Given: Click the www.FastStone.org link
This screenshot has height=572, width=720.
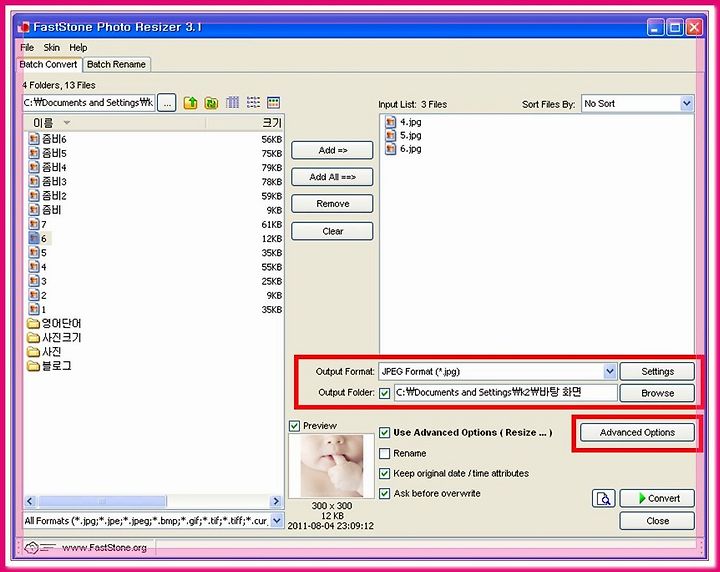Looking at the screenshot, I should (104, 548).
